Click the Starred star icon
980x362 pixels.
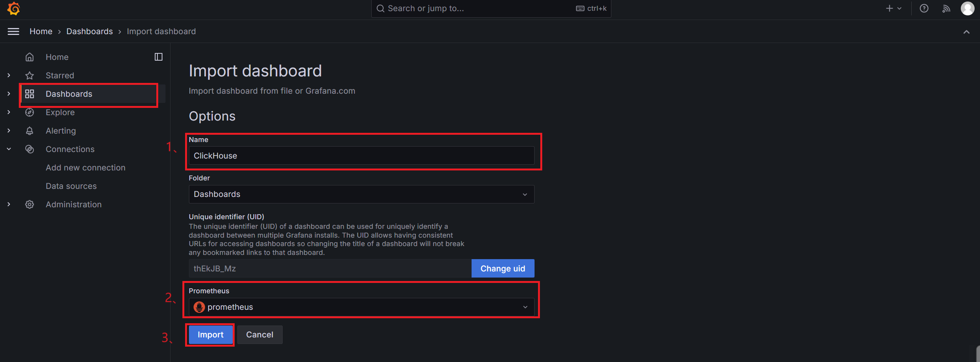[30, 76]
